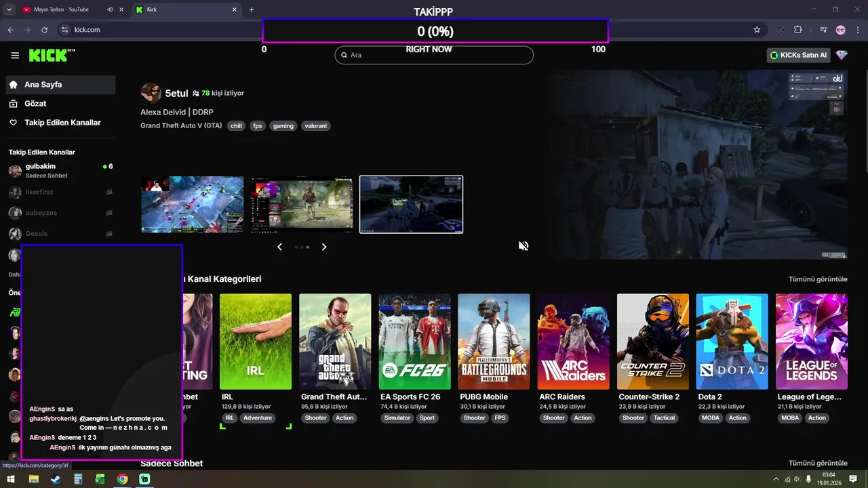Open the browser extensions puzzle icon

click(x=797, y=30)
